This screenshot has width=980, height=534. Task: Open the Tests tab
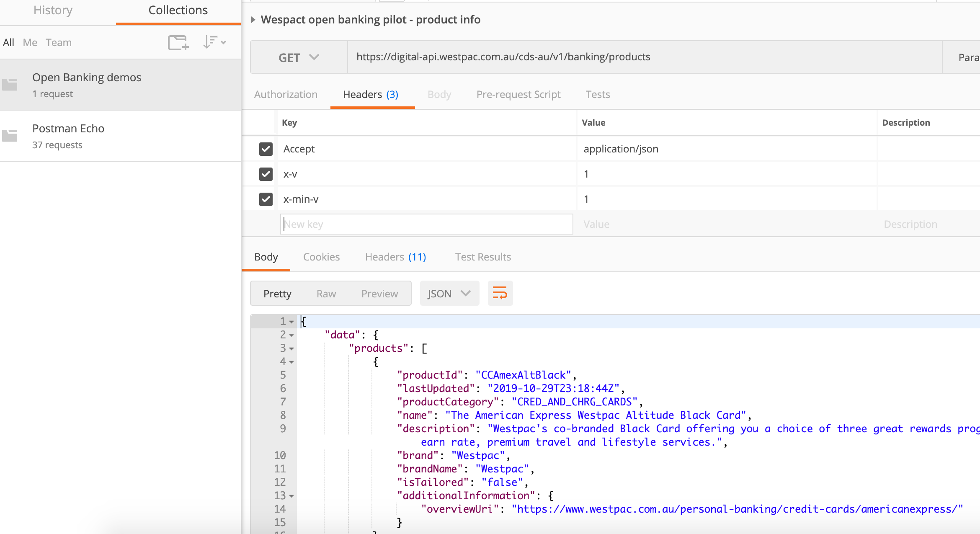[x=598, y=95]
